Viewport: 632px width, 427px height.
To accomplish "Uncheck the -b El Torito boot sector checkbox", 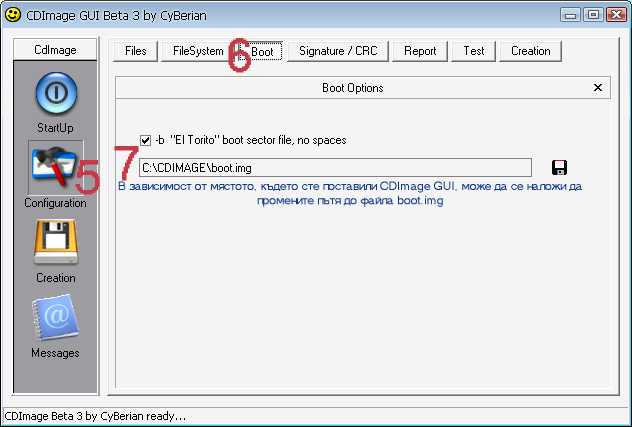I will (145, 140).
